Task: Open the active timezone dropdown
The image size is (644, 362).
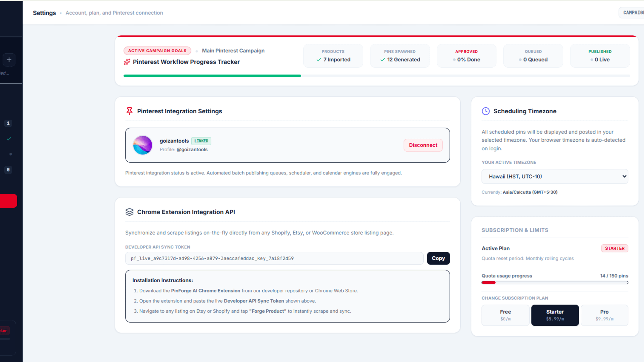Action: [x=555, y=176]
